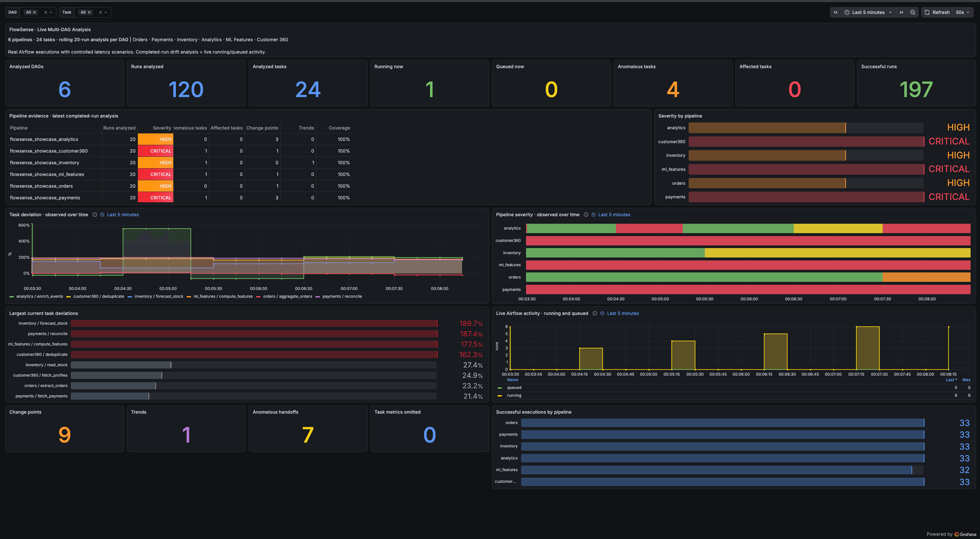The image size is (980, 539).
Task: Sort table by Affected tasks header
Action: coord(227,128)
